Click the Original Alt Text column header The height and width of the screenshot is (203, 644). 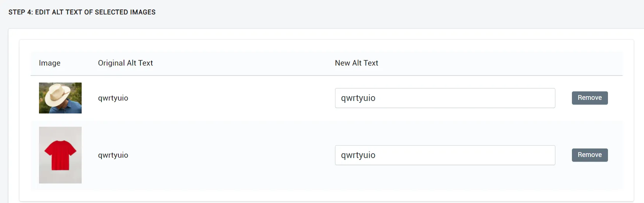click(x=125, y=63)
